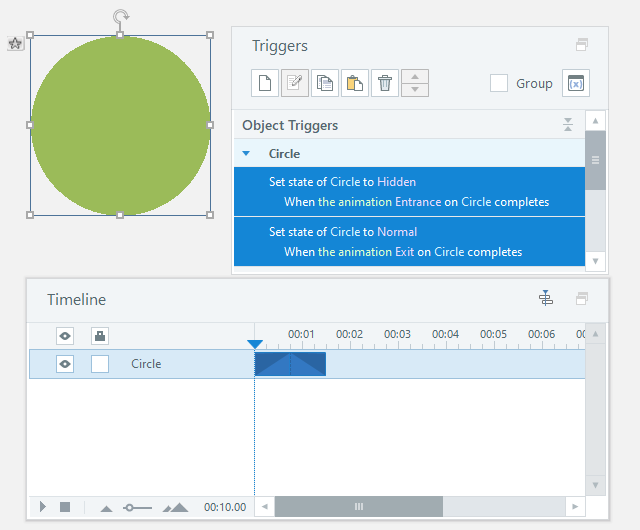Paste trigger from clipboard
The height and width of the screenshot is (530, 640).
pyautogui.click(x=355, y=83)
